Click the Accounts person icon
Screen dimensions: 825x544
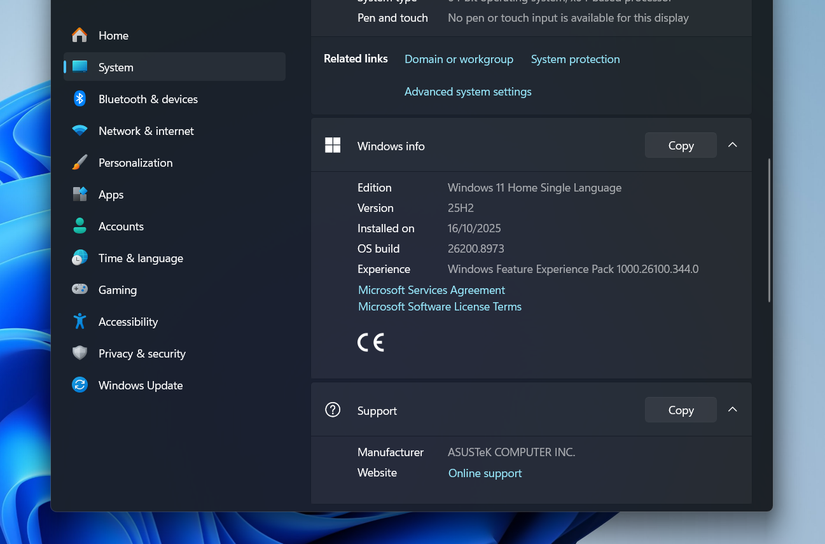tap(79, 226)
